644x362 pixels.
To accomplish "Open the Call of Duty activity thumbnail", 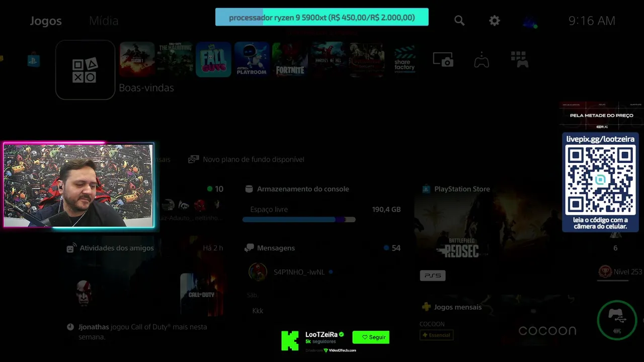I will click(202, 295).
